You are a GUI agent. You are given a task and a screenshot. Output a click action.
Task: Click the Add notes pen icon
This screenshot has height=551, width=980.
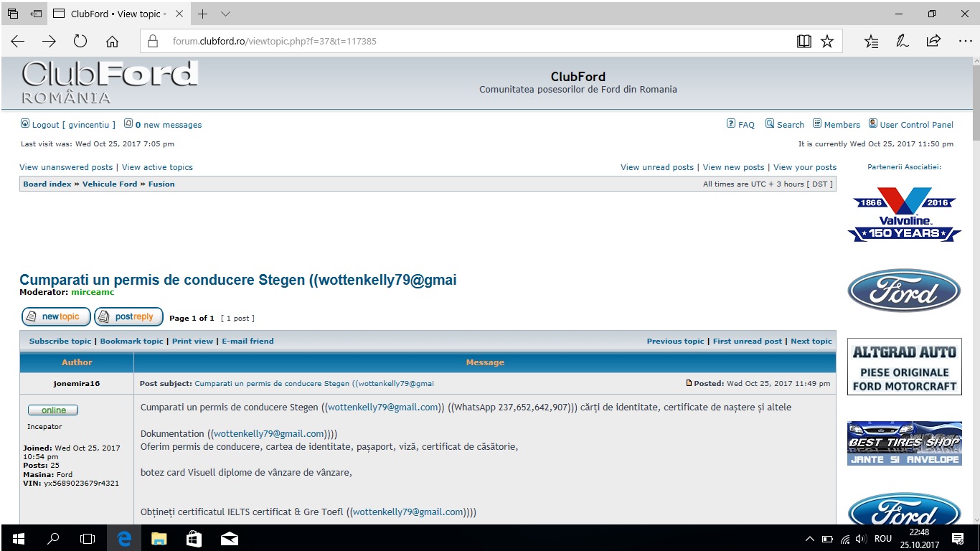[903, 42]
